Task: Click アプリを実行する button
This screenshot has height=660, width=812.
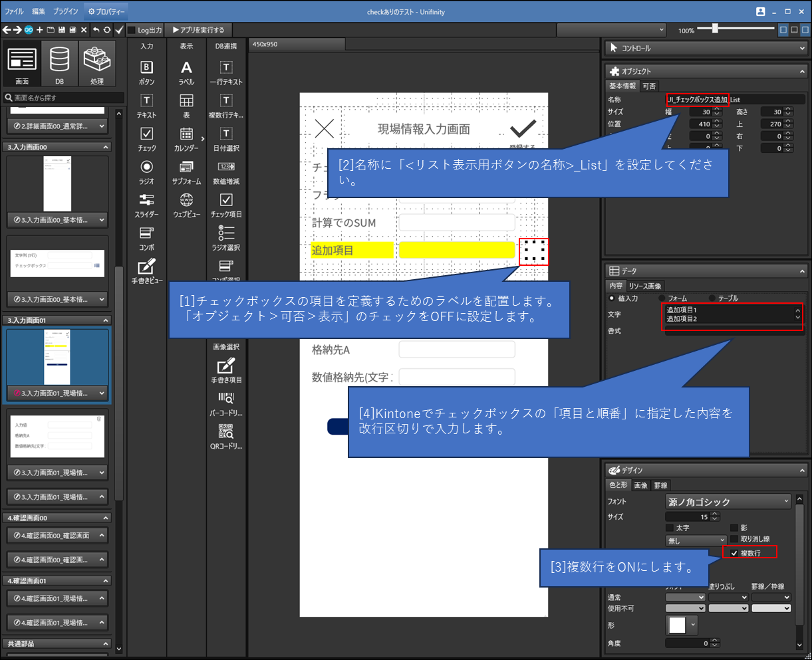Action: 198,30
